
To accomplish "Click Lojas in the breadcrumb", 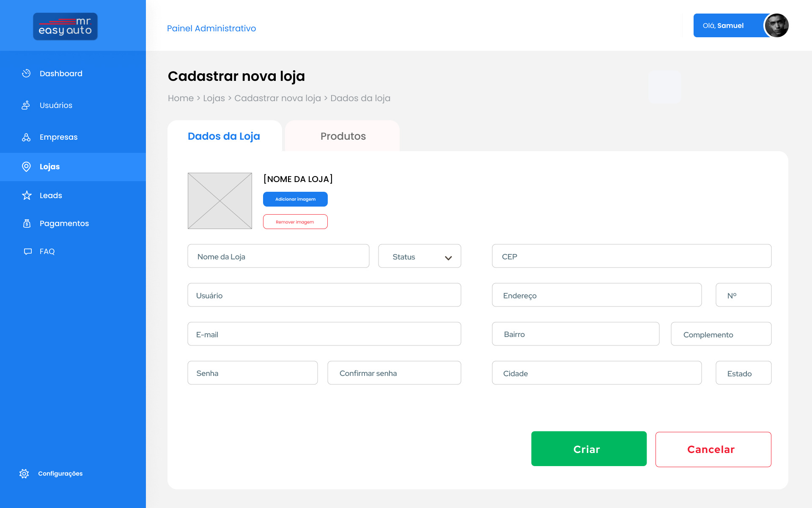I will pos(214,98).
